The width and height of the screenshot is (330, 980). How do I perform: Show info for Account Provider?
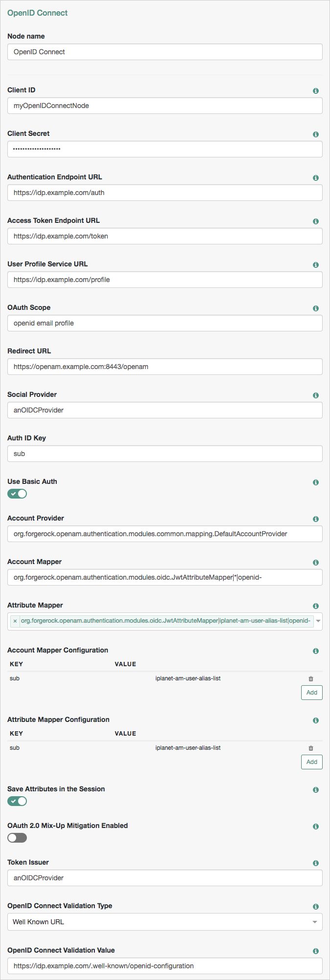click(x=316, y=519)
